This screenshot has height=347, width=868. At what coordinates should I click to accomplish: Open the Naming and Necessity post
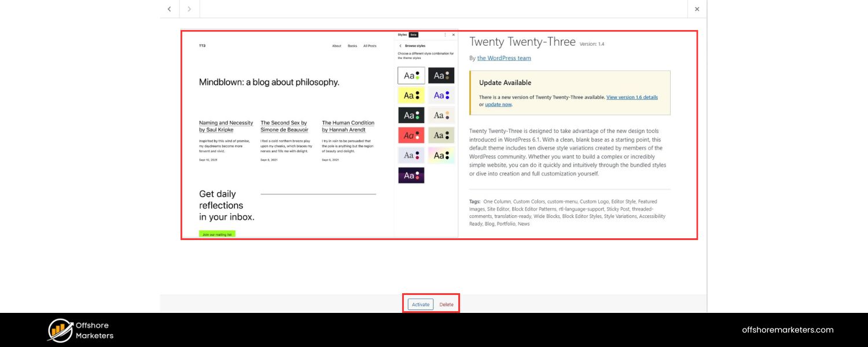pos(226,126)
